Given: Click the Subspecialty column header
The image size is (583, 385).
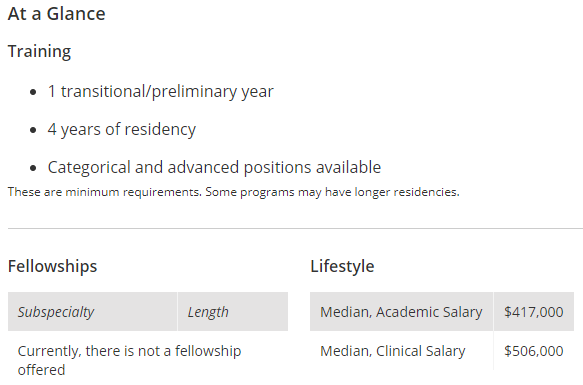Looking at the screenshot, I should pos(93,312).
